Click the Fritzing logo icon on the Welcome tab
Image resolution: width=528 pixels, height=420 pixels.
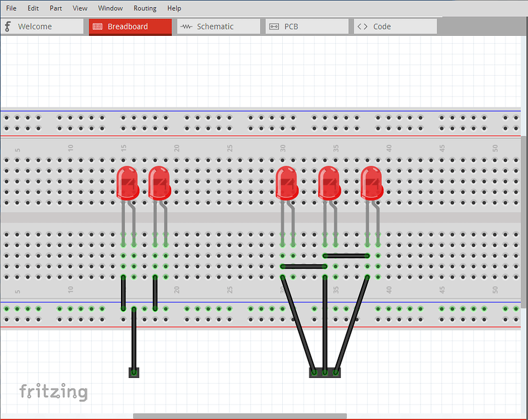7,26
